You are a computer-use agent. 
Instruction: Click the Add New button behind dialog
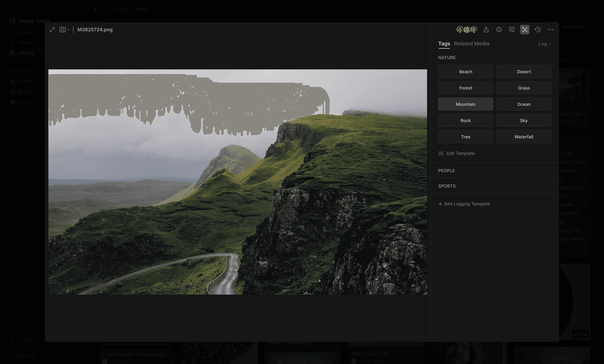[573, 27]
